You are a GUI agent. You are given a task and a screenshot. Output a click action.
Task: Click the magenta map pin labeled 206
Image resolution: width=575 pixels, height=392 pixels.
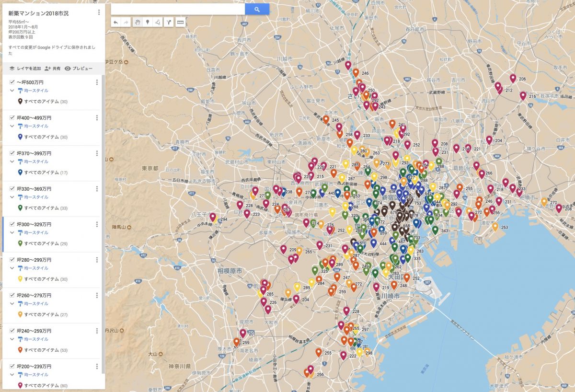pyautogui.click(x=513, y=78)
